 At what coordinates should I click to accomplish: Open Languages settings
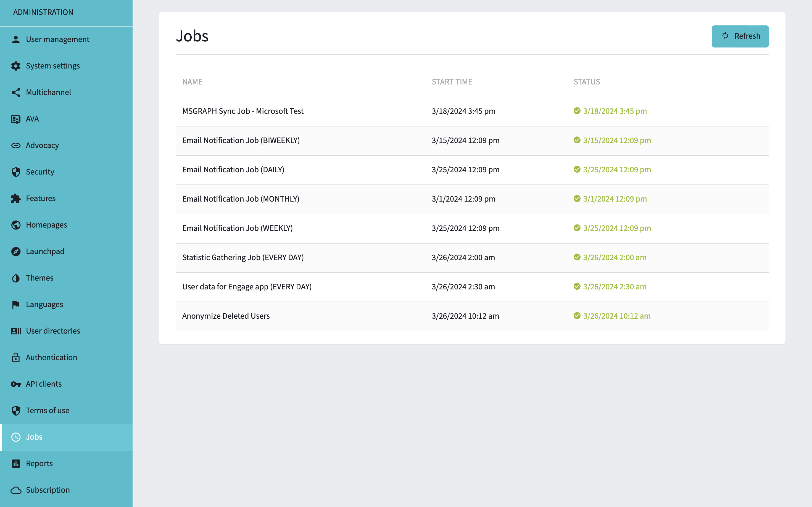tap(66, 305)
